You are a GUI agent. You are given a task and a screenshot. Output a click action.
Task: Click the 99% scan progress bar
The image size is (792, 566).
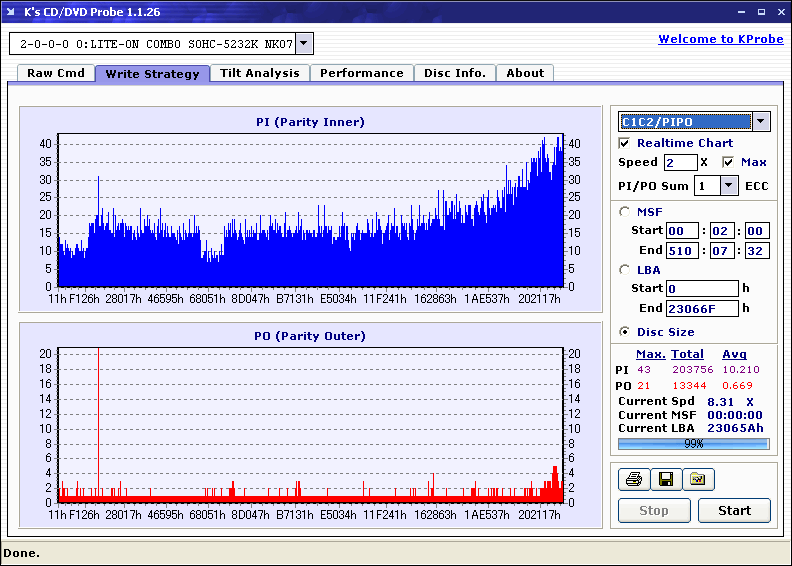point(693,443)
